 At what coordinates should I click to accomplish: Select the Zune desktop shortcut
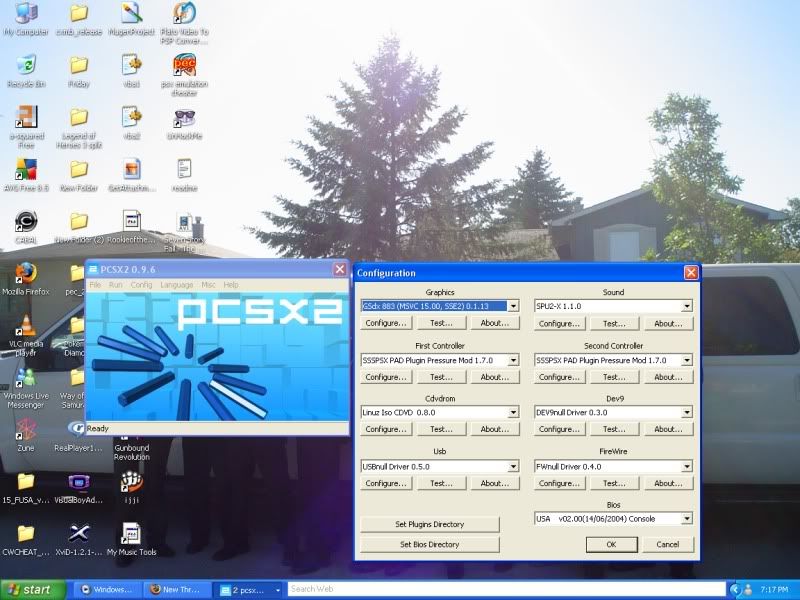(x=26, y=436)
